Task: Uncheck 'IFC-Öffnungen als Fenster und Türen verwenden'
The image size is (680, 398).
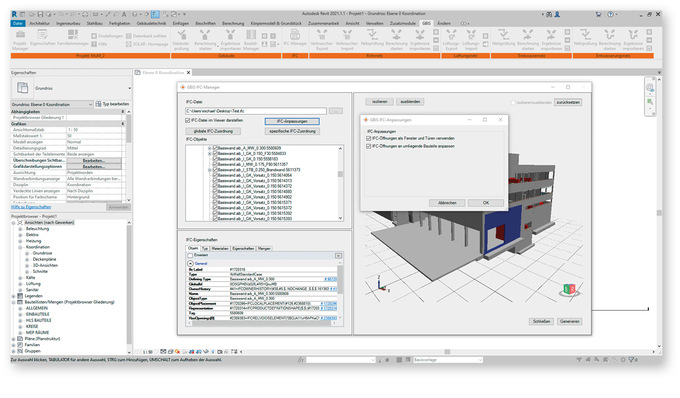Action: pyautogui.click(x=369, y=138)
